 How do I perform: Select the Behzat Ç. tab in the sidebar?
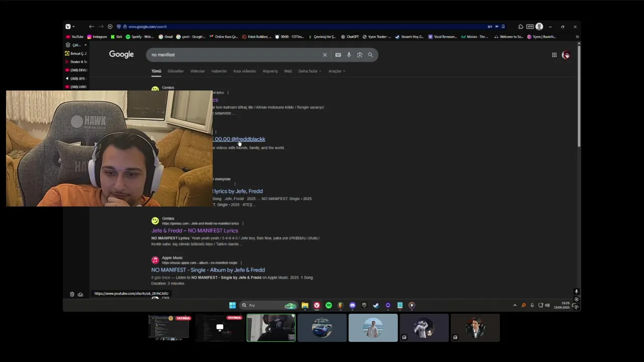click(76, 53)
